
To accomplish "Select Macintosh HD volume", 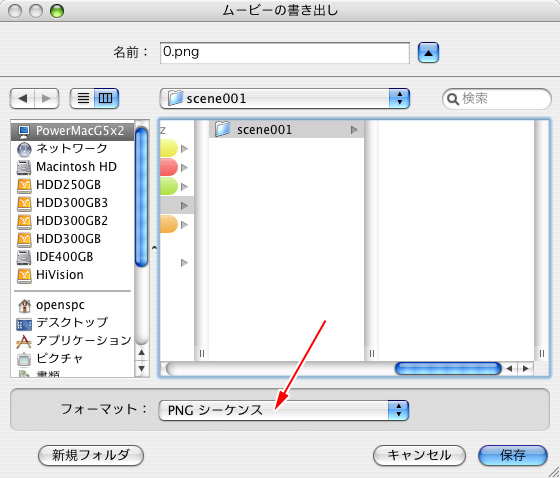I will point(72,167).
